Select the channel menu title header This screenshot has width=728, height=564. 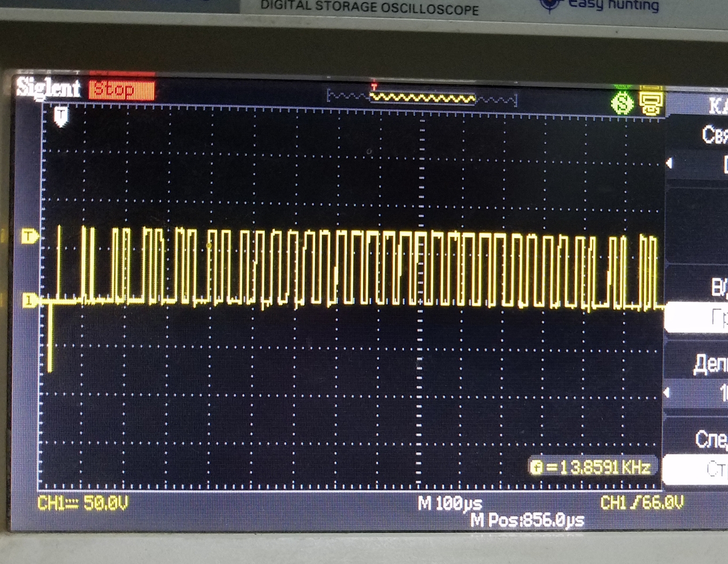click(x=716, y=106)
